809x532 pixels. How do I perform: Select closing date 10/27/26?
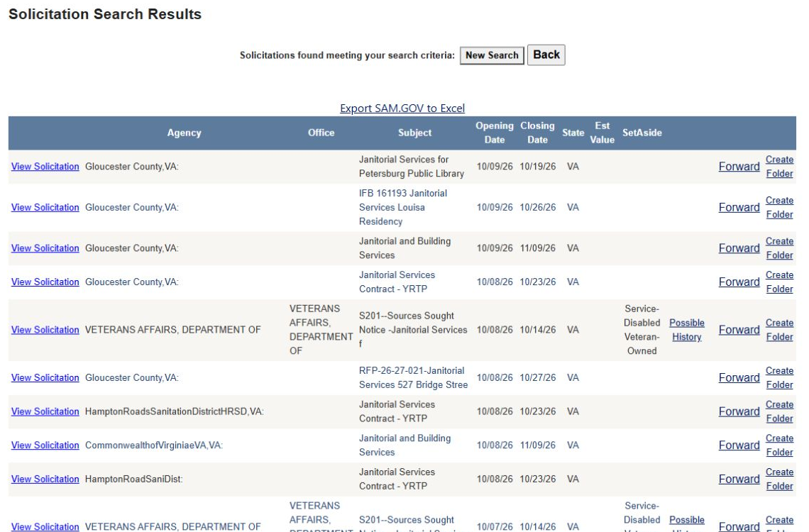click(x=538, y=378)
